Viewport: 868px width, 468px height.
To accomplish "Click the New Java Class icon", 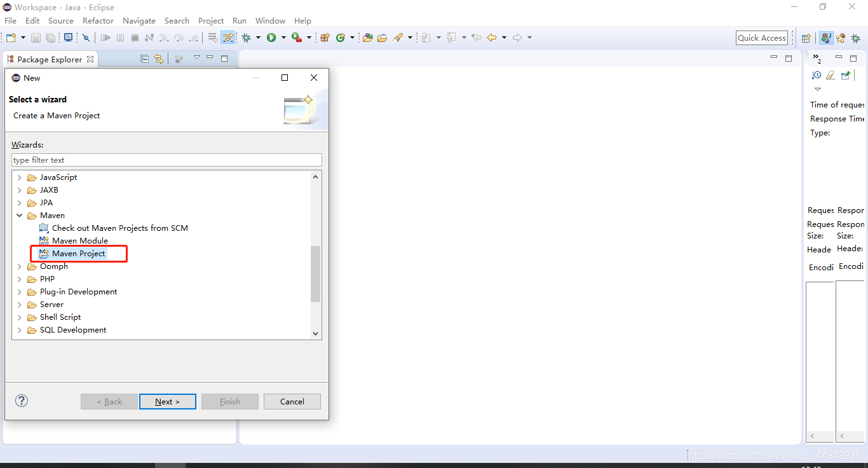I will [341, 38].
